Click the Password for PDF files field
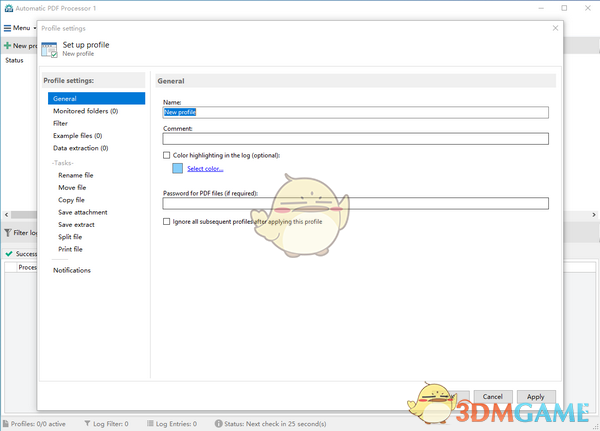This screenshot has height=431, width=600. (x=355, y=203)
